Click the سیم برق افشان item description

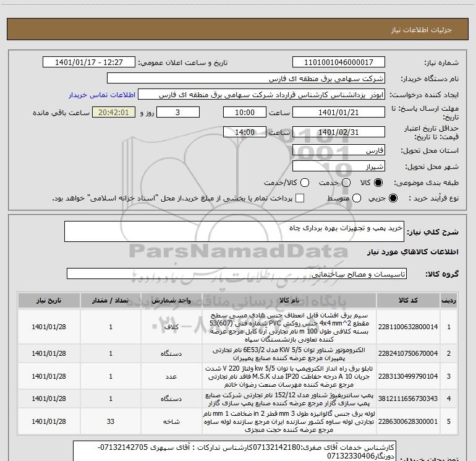pyautogui.click(x=289, y=327)
